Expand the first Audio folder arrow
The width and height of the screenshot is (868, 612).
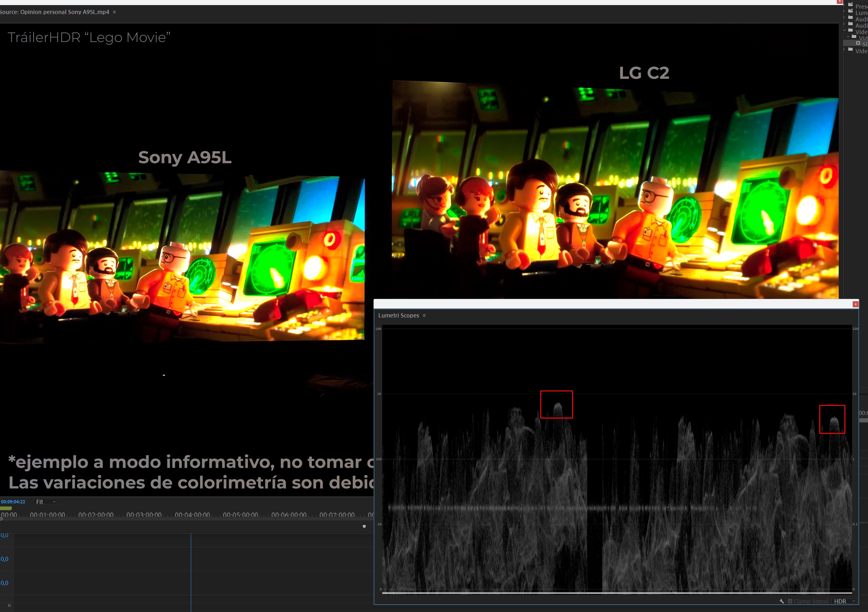pyautogui.click(x=844, y=18)
